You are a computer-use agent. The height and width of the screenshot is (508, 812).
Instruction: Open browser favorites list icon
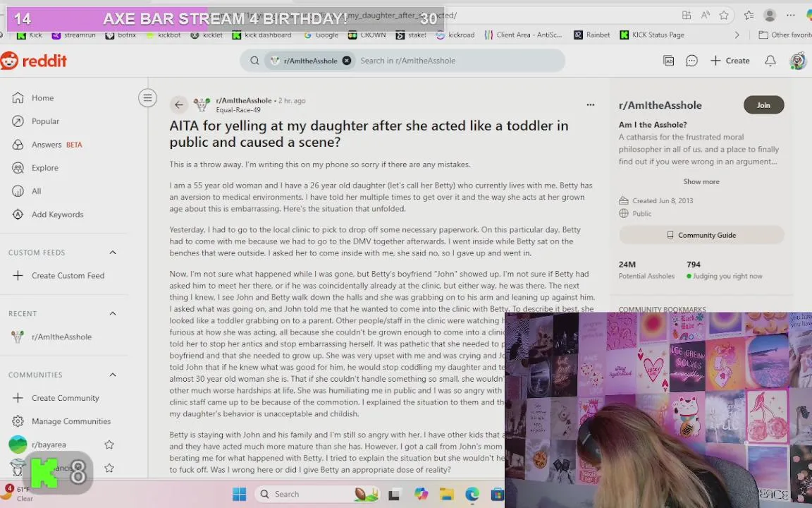[749, 16]
